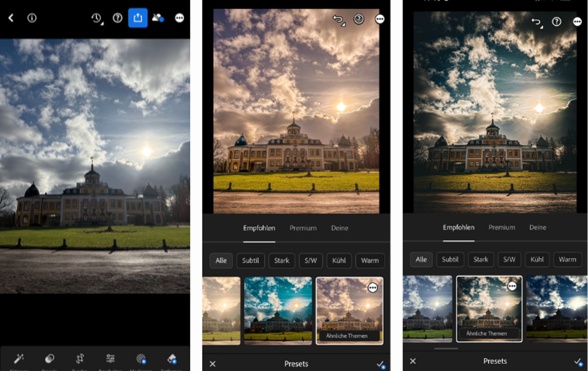Select S/W filter chip on the middle screen
The image size is (588, 371).
[311, 260]
